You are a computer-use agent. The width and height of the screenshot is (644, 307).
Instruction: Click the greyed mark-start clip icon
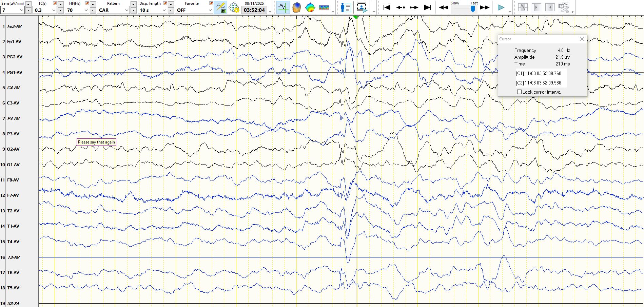pos(536,7)
